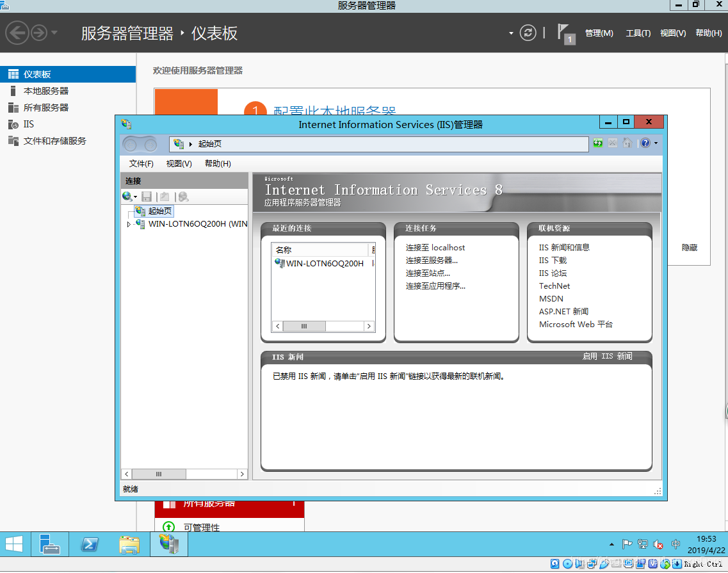Click the recent connections horizontal scrollbar thumb
Viewport: 728px width, 573px height.
pos(304,326)
